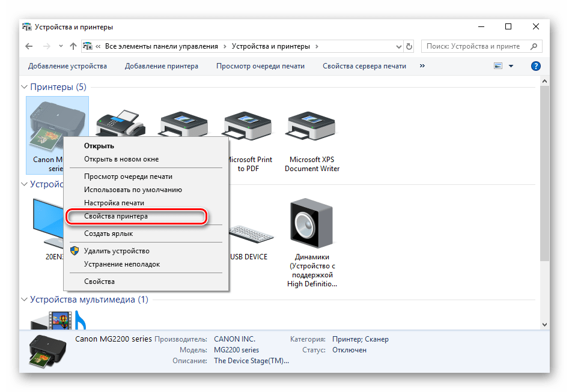Screen dimensions: 569x392
Task: Click the up arrow navigation icon
Action: (x=73, y=46)
